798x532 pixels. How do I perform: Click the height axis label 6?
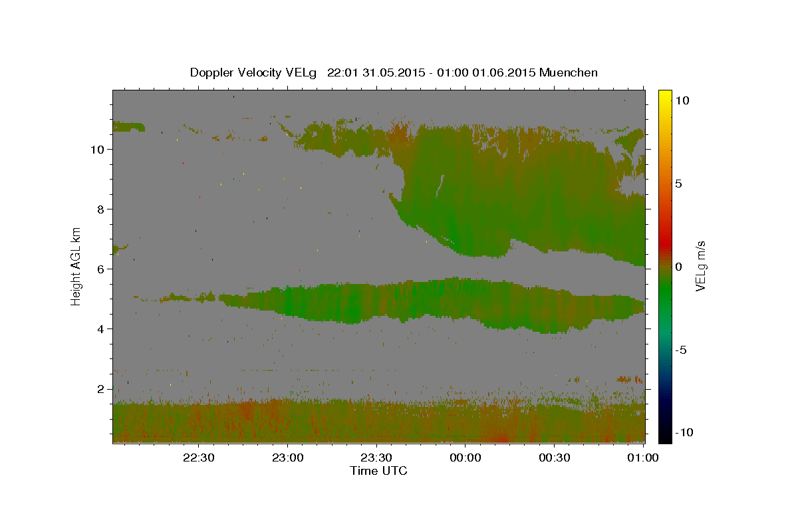pos(100,269)
